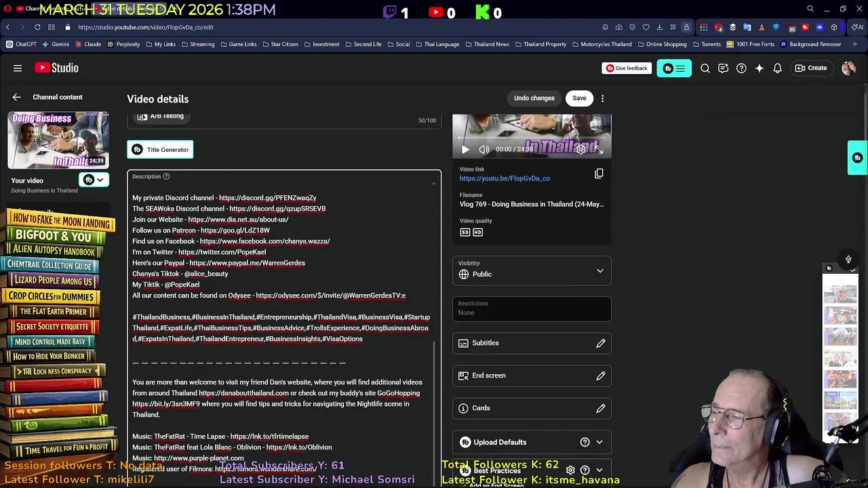This screenshot has height=488, width=868.
Task: Reload the page in browser toolbar
Action: [x=37, y=27]
